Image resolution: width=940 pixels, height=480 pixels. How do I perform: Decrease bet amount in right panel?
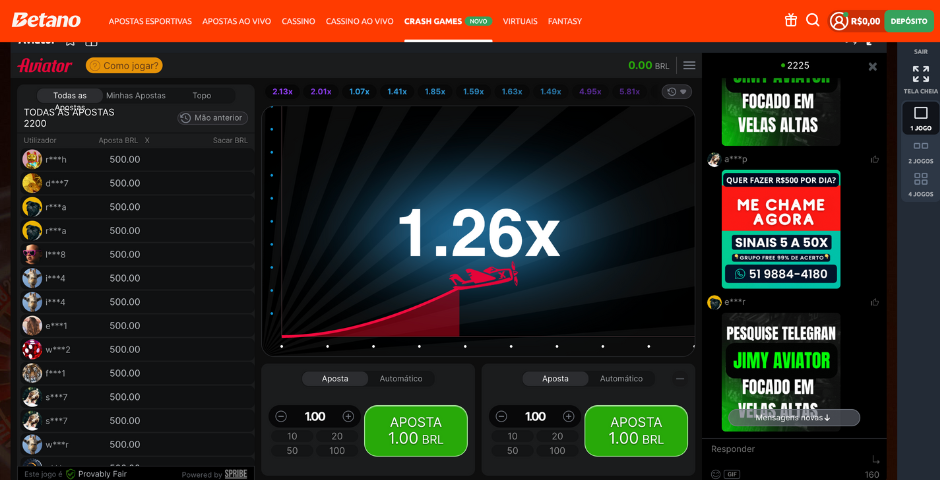coord(502,416)
